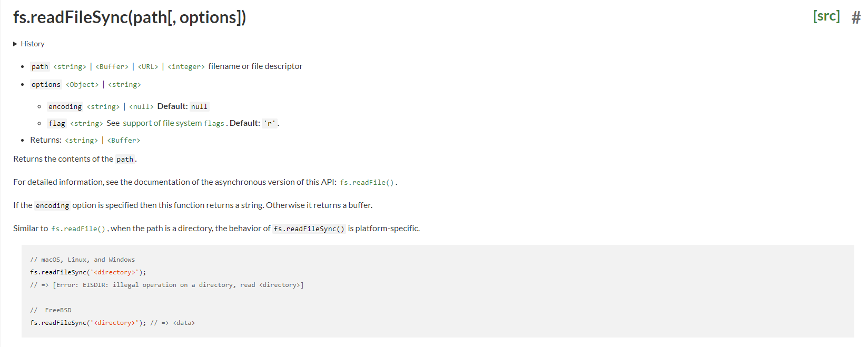Open the <Object> type link for options
This screenshot has height=347, width=868.
coord(82,85)
